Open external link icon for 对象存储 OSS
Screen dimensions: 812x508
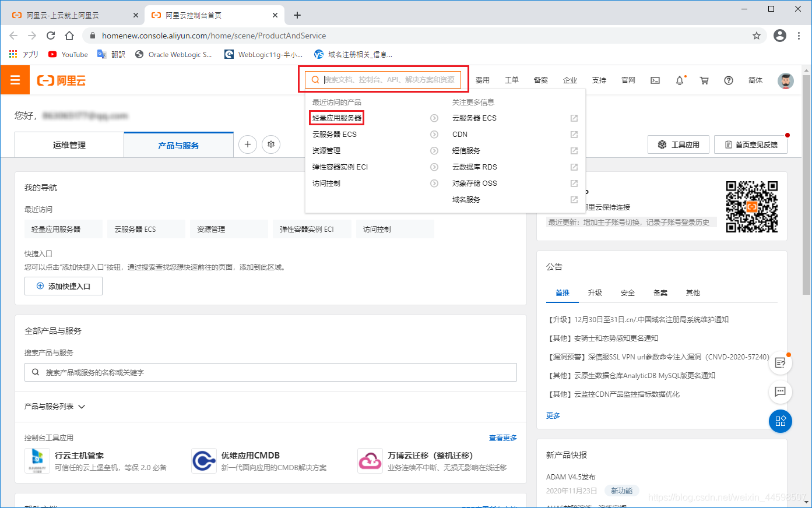coord(574,183)
